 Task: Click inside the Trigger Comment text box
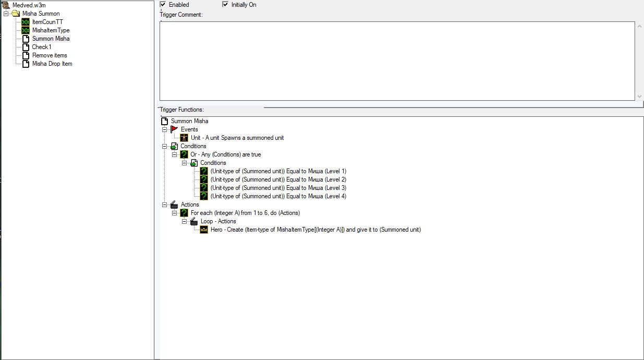click(x=397, y=61)
